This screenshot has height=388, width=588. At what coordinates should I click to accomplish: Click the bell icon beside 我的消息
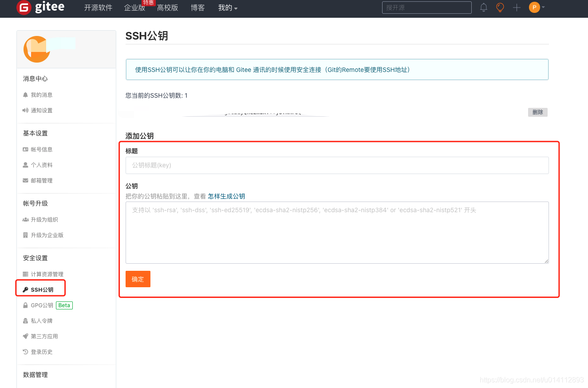(25, 95)
